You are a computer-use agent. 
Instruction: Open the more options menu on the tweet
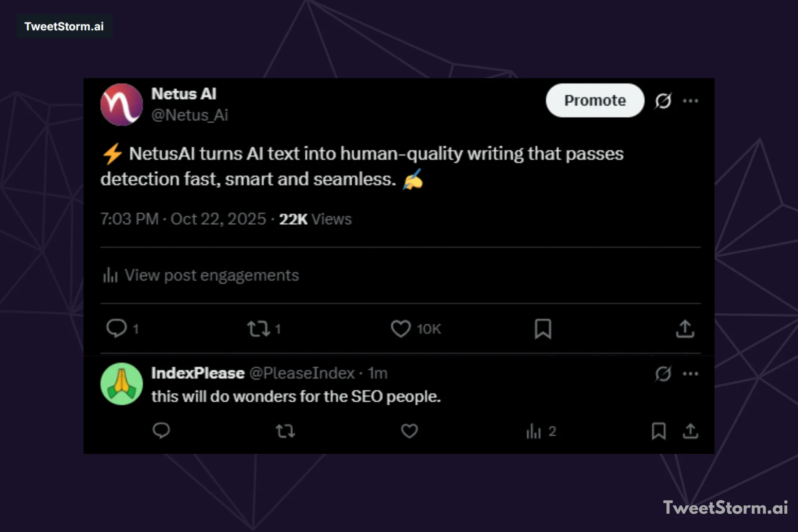pyautogui.click(x=691, y=101)
